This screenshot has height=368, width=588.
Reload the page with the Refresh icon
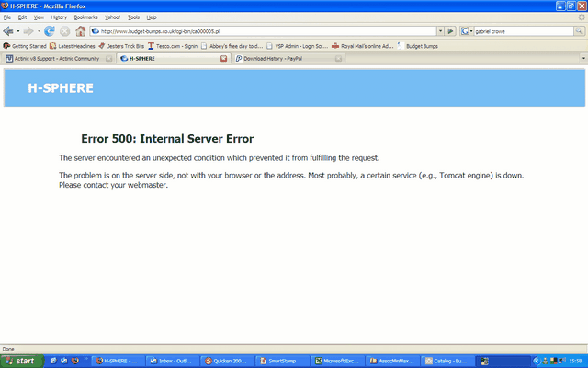click(50, 30)
